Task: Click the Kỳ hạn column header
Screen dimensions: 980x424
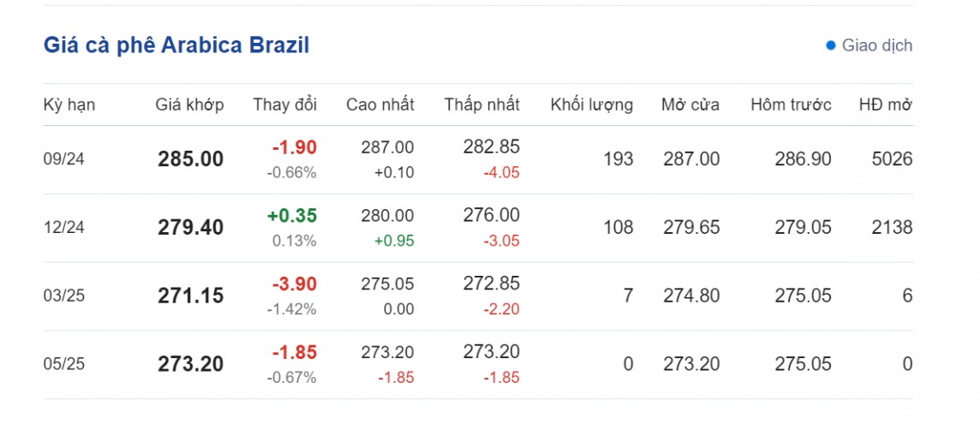Action: [x=69, y=105]
